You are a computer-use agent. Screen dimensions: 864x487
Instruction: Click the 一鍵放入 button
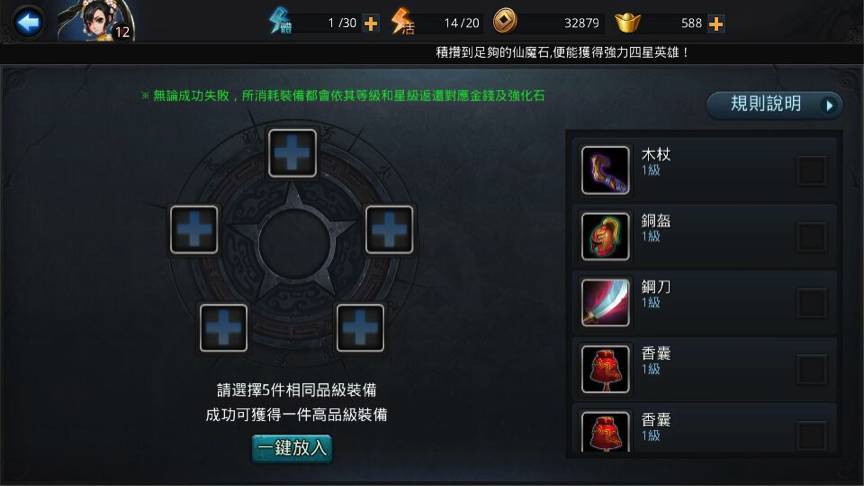tap(292, 448)
